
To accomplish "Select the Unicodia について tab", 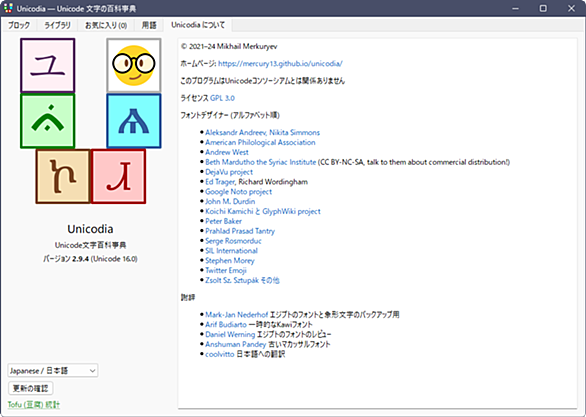I will (x=198, y=25).
